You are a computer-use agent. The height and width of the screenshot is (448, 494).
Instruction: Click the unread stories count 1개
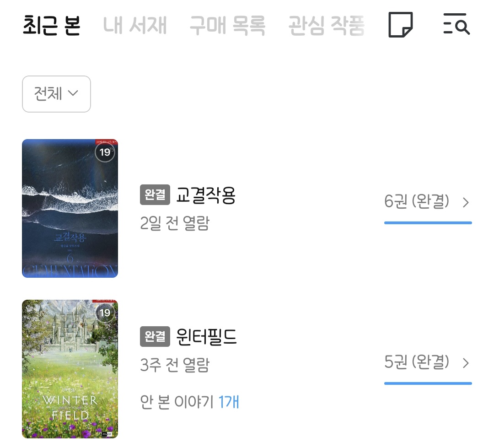click(x=229, y=402)
